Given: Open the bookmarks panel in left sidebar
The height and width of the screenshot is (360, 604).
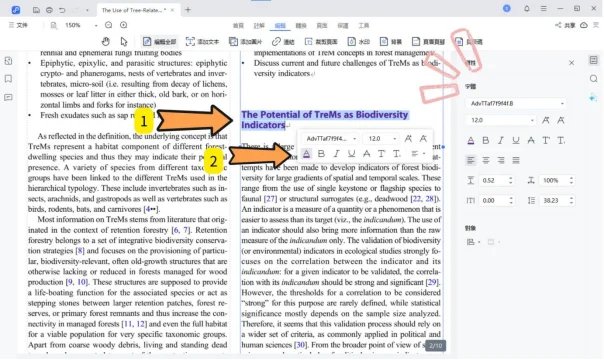Looking at the screenshot, I should [x=8, y=79].
